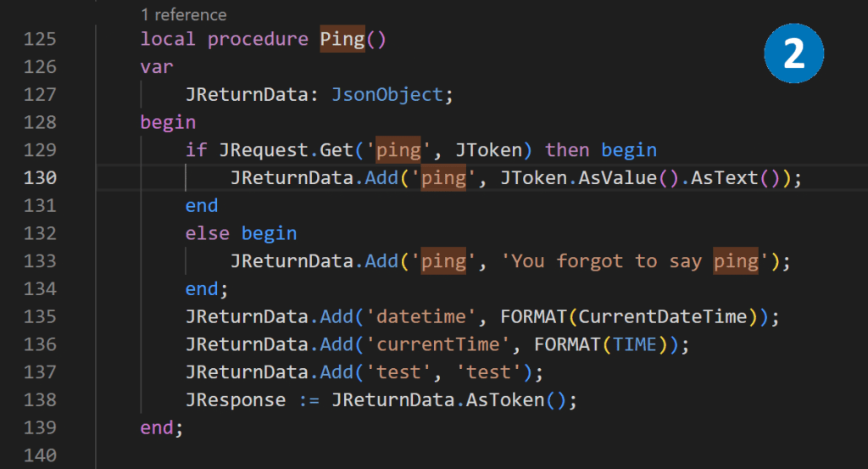Click the JResponse variable on line 138
Screen dimensions: 868x469
point(236,399)
